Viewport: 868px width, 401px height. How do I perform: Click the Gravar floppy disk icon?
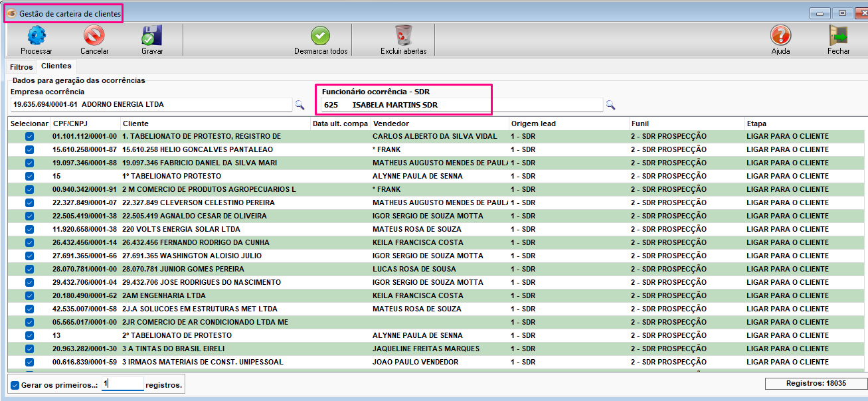click(152, 36)
